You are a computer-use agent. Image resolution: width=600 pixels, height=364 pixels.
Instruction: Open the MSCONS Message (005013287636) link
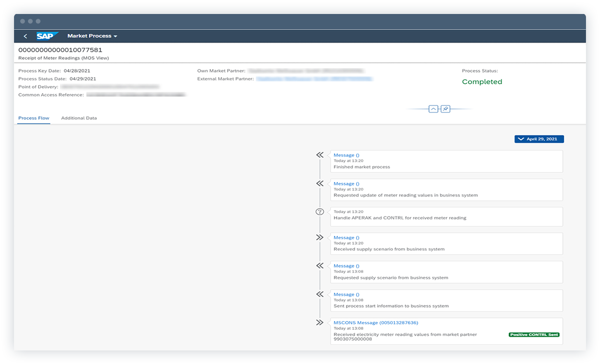pos(376,322)
